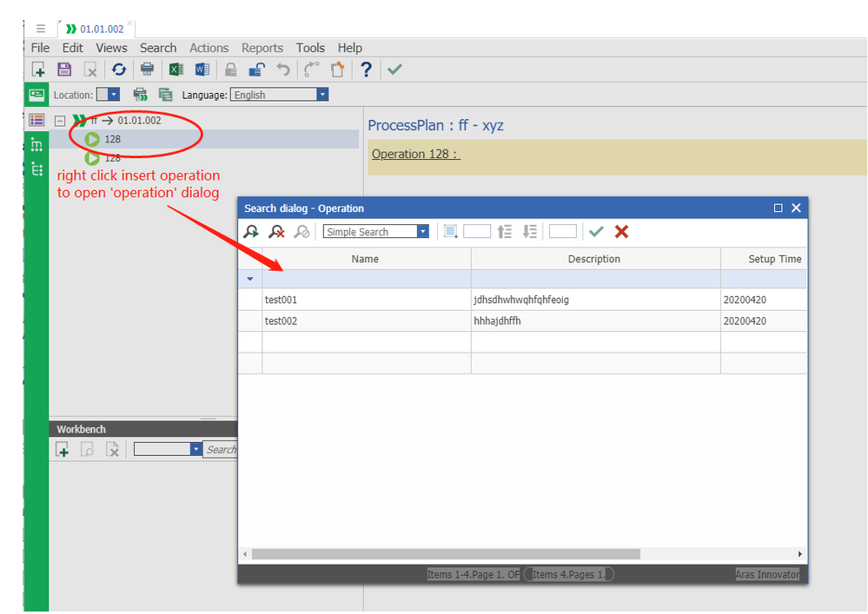Export to Excel using the green icon

pyautogui.click(x=176, y=69)
